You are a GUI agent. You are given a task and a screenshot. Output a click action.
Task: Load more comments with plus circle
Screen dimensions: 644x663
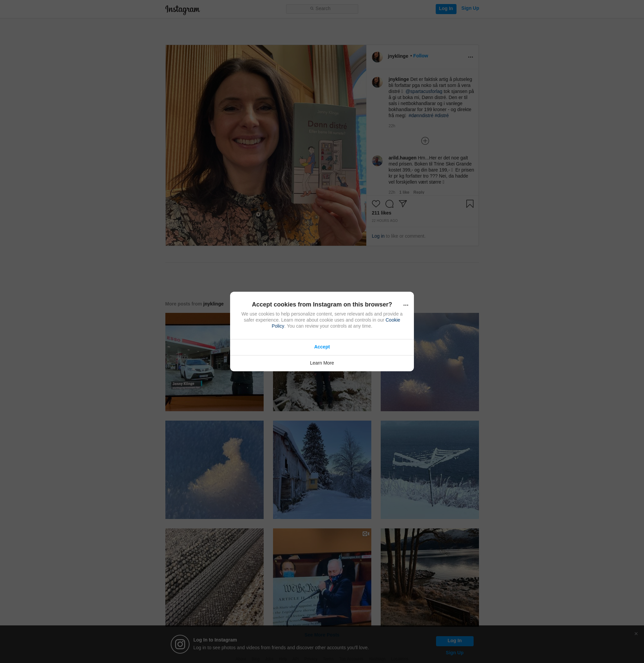tap(425, 141)
